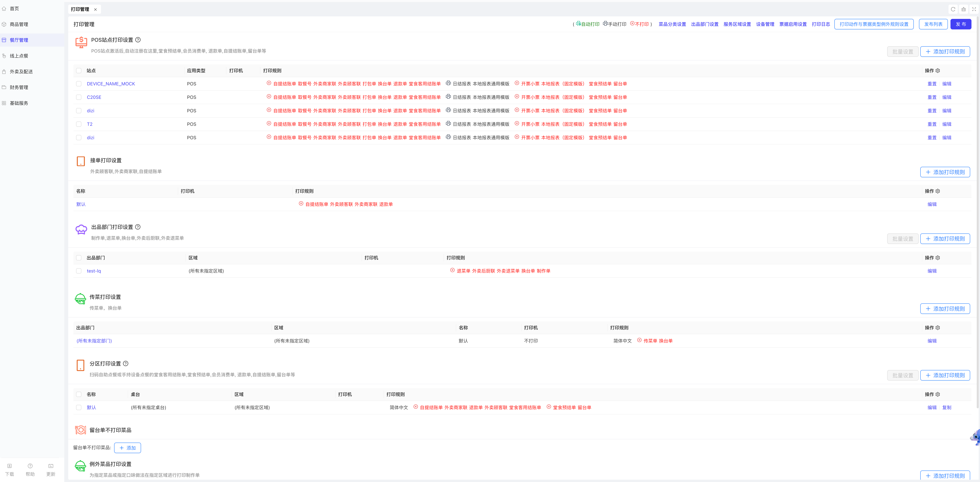Click gear icon in POS table 操作 header

tap(938, 70)
